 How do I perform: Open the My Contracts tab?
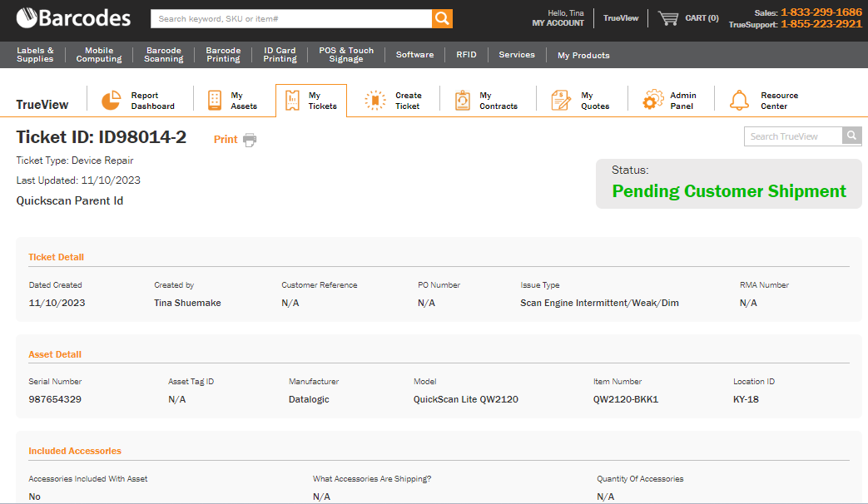click(x=498, y=101)
